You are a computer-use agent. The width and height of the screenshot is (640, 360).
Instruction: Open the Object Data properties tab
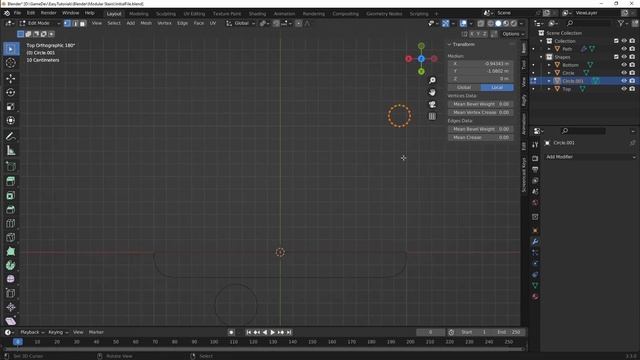535,286
